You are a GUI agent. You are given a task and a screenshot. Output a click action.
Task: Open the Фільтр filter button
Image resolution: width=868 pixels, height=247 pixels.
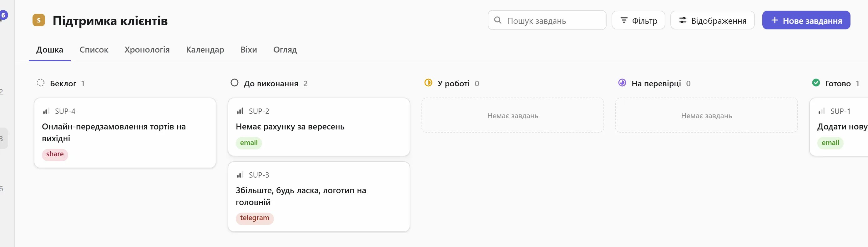click(638, 20)
